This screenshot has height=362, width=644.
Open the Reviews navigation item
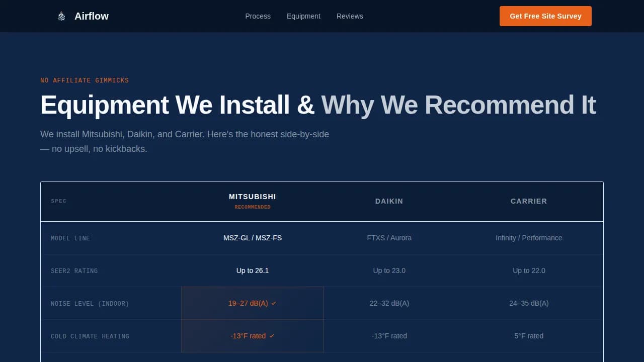(350, 16)
